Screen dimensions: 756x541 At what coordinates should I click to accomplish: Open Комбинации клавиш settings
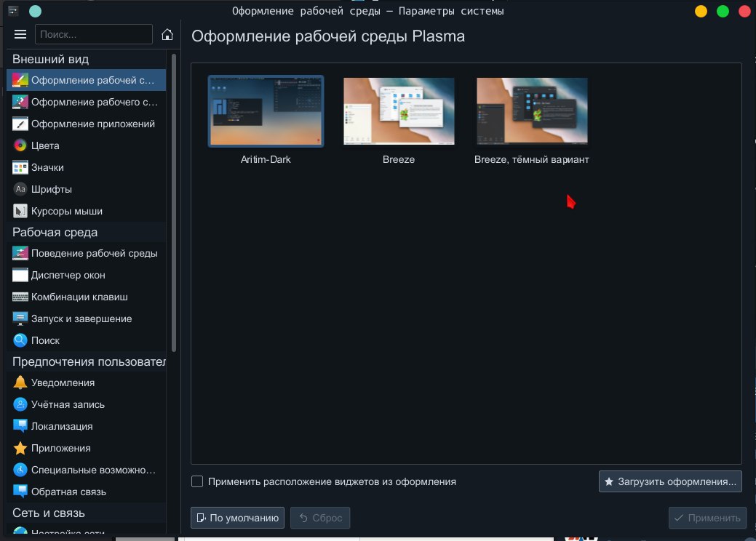(x=87, y=297)
